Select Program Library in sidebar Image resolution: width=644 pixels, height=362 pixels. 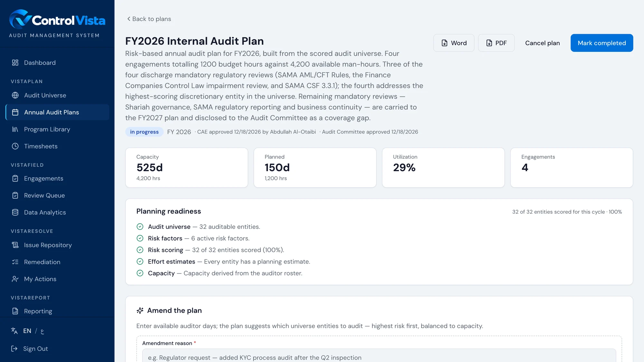coord(57,129)
